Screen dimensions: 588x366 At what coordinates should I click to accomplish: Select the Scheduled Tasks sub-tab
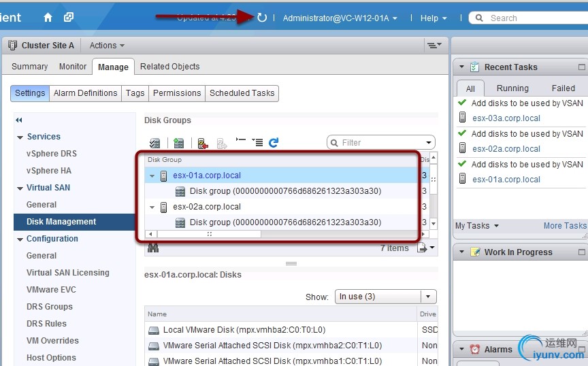242,93
